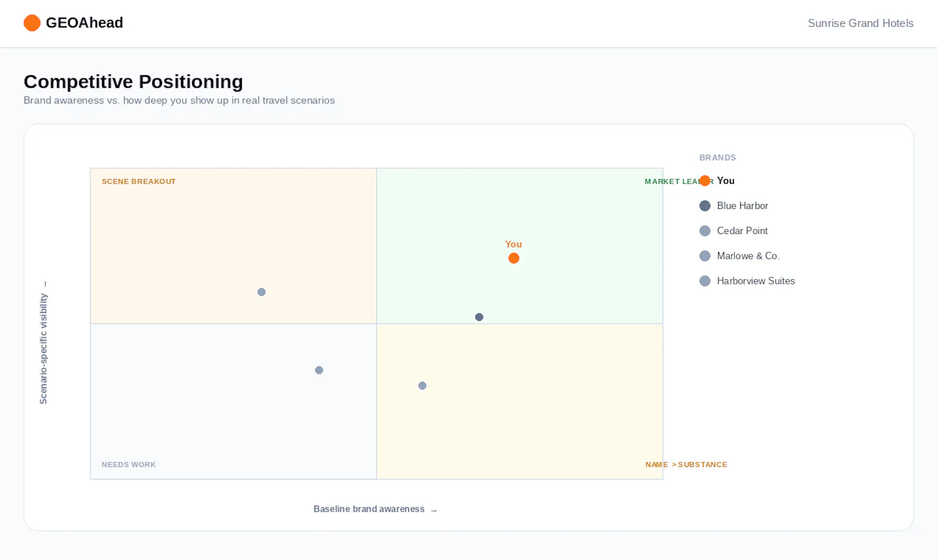Select the data point in the Scene Breakout quadrant

[x=262, y=292]
